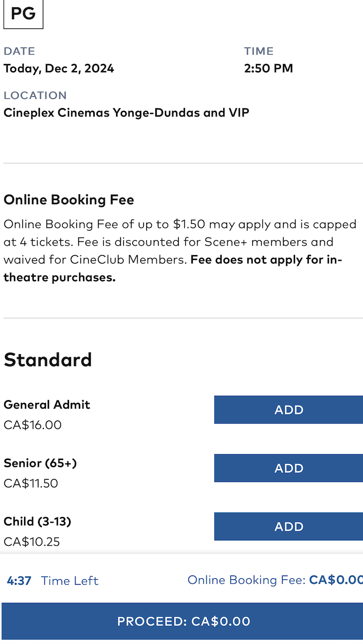
Task: Select the Cineplex Cinemas Yonge-Dundas location text
Action: pos(126,113)
